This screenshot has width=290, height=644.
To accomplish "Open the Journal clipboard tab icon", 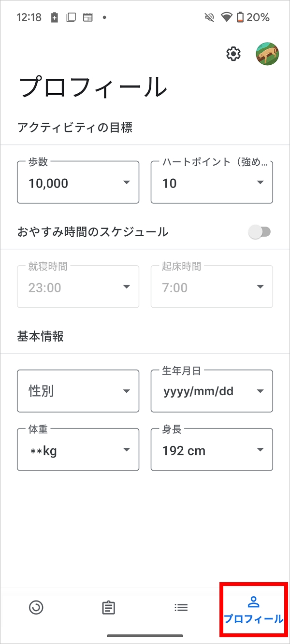I will coord(109,607).
